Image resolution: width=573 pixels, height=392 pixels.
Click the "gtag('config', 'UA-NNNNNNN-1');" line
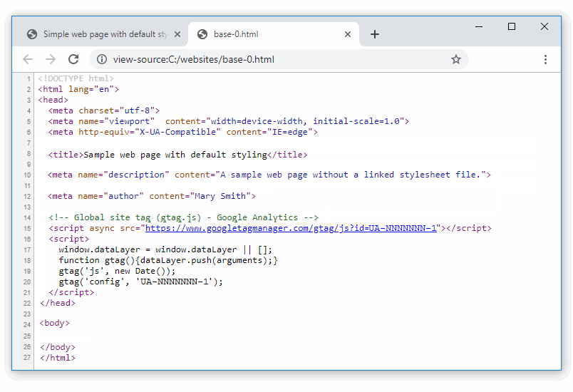pos(140,282)
